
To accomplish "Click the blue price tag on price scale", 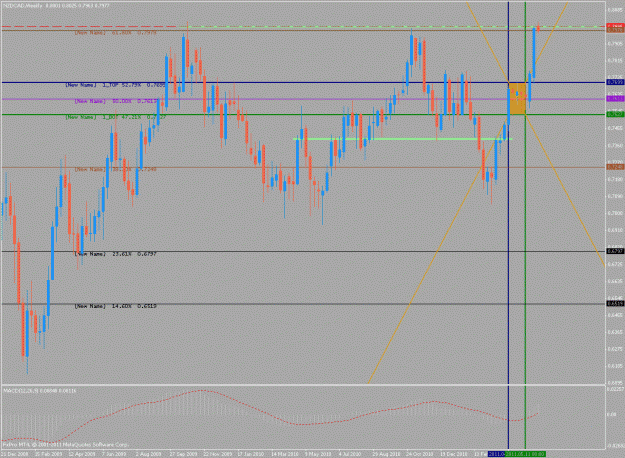I will 615,82.
